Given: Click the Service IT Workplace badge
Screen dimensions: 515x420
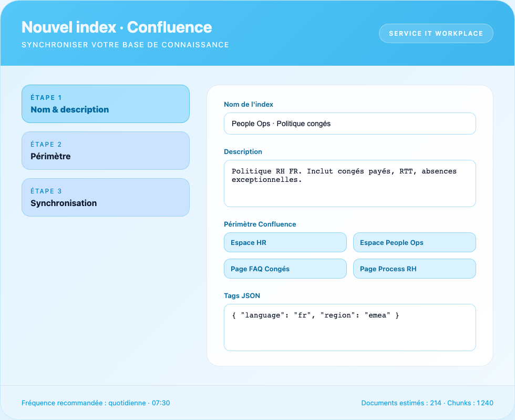Looking at the screenshot, I should [x=436, y=33].
